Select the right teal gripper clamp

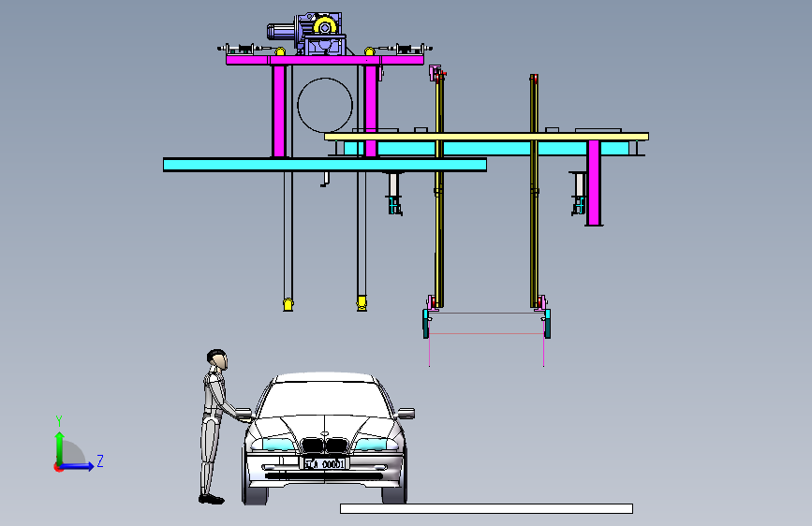click(x=547, y=323)
